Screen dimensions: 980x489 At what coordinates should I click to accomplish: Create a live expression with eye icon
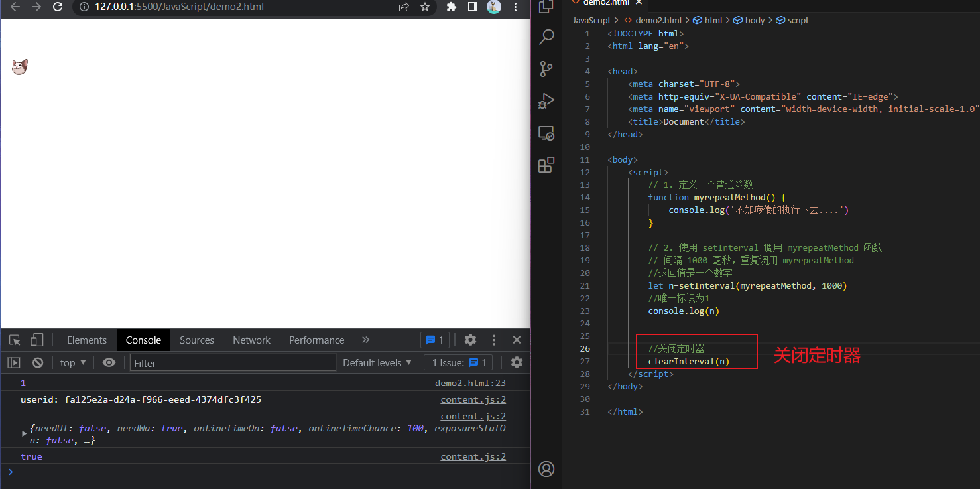pos(109,363)
